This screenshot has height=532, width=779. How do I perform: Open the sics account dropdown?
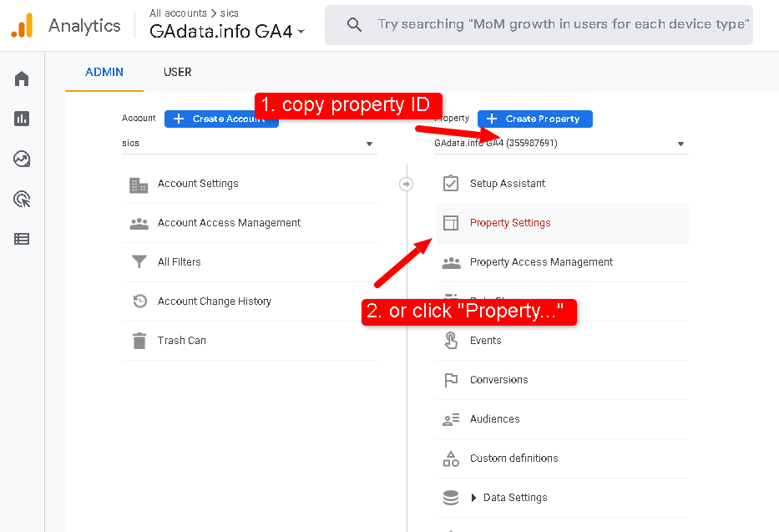(x=249, y=144)
